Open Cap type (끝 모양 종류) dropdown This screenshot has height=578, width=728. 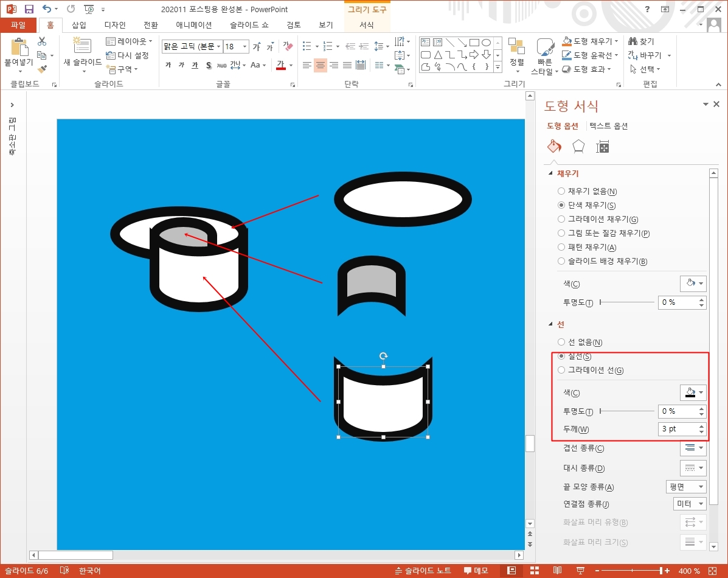click(x=686, y=487)
